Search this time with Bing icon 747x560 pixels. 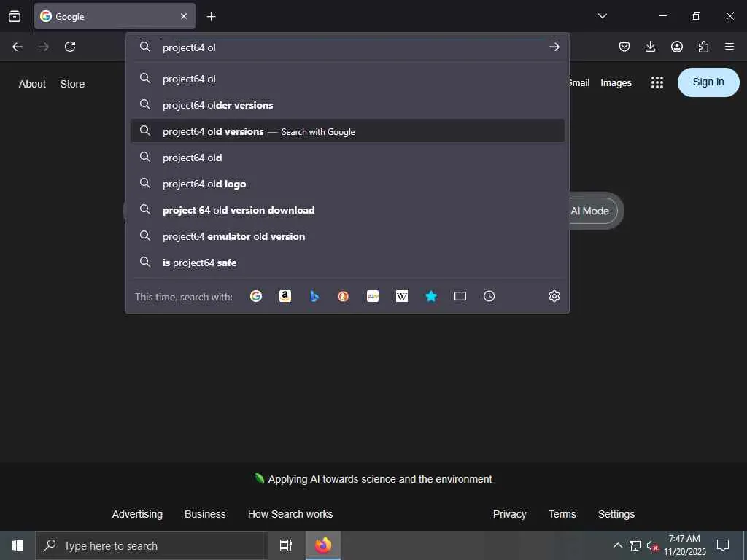(314, 296)
